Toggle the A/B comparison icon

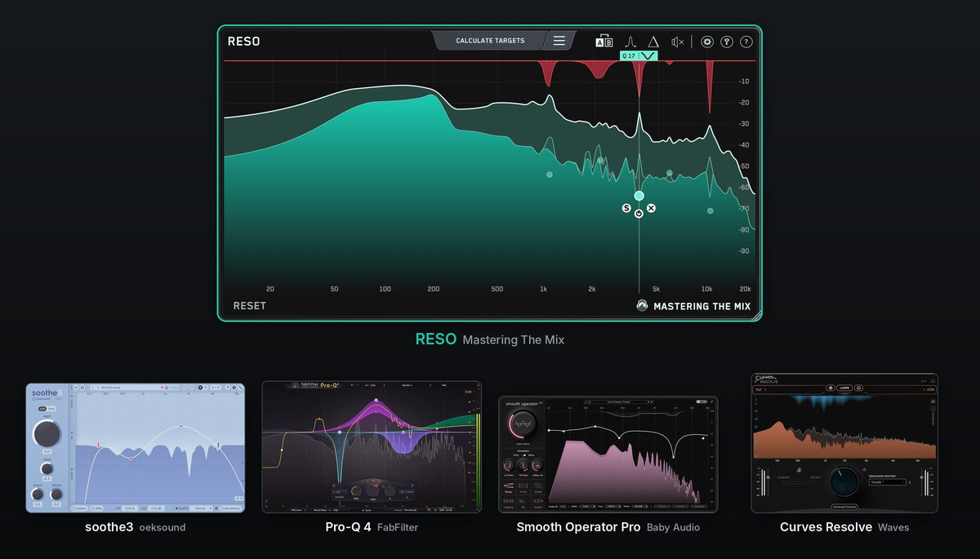604,42
